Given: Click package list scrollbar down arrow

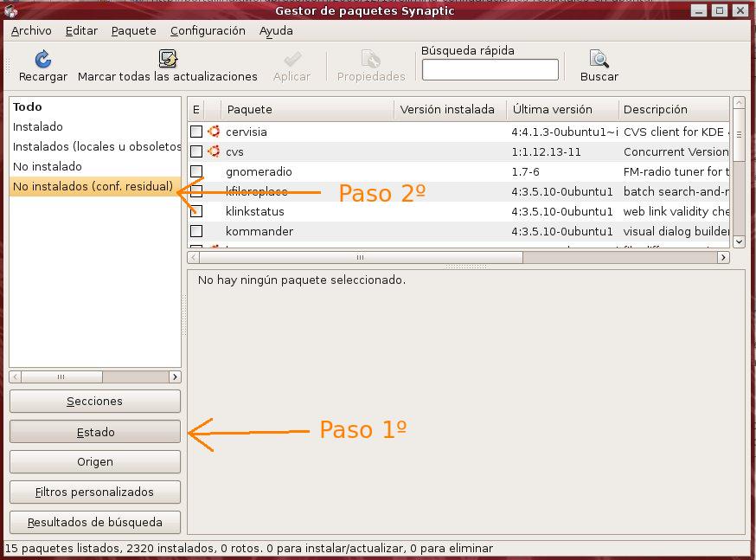Looking at the screenshot, I should 739,241.
